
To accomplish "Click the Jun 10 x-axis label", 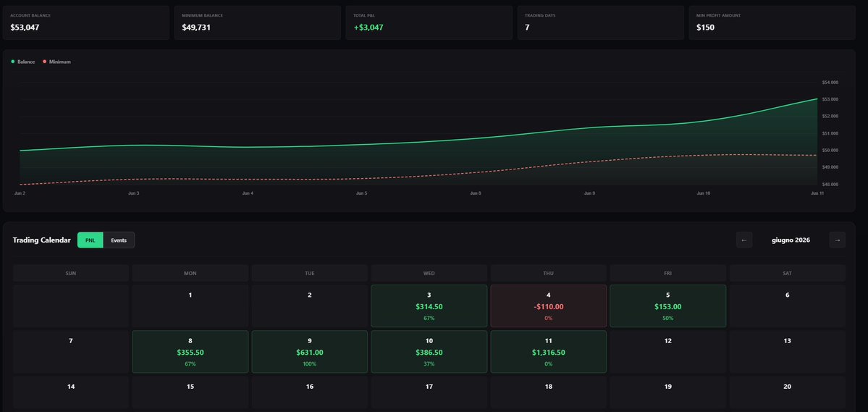I will [703, 193].
